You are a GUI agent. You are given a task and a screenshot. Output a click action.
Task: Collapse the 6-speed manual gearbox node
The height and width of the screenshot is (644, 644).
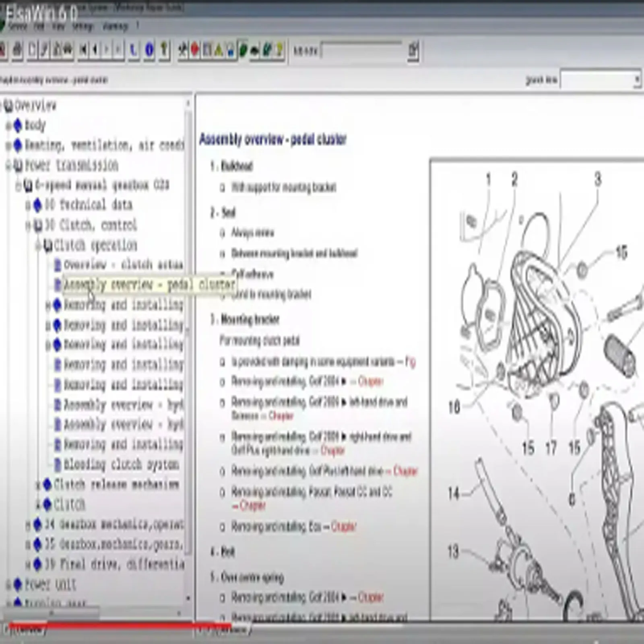click(x=18, y=185)
